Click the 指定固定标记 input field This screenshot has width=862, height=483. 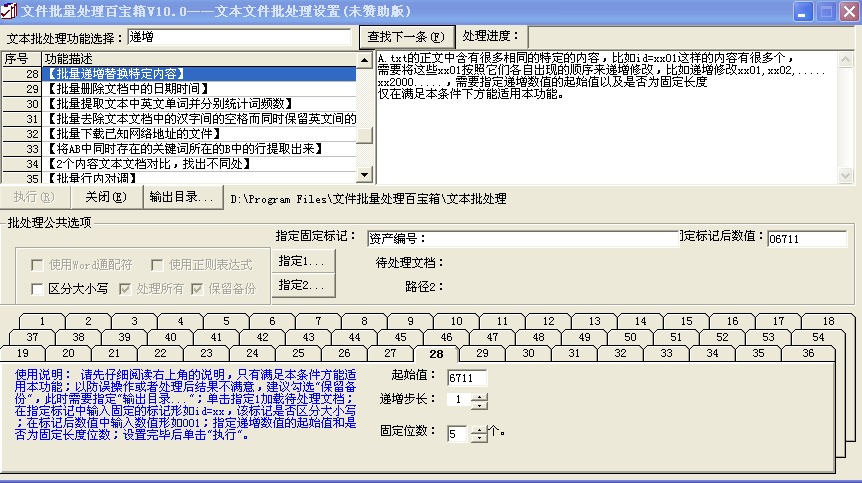click(523, 238)
